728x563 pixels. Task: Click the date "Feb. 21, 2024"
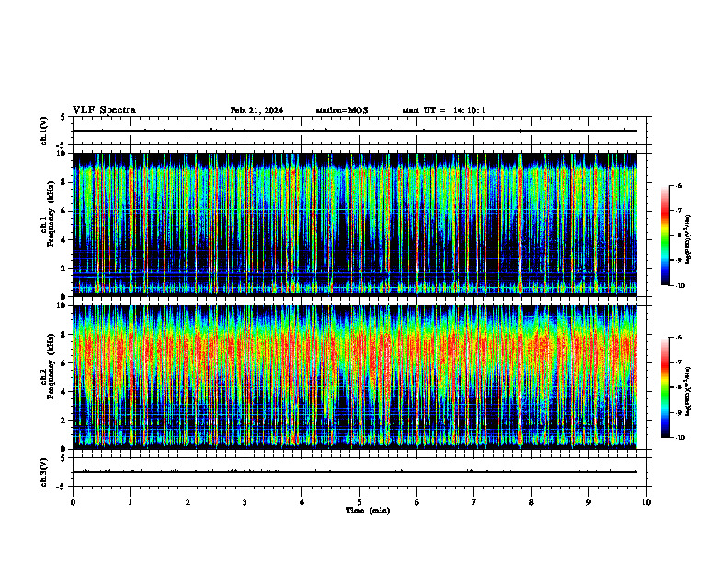256,110
